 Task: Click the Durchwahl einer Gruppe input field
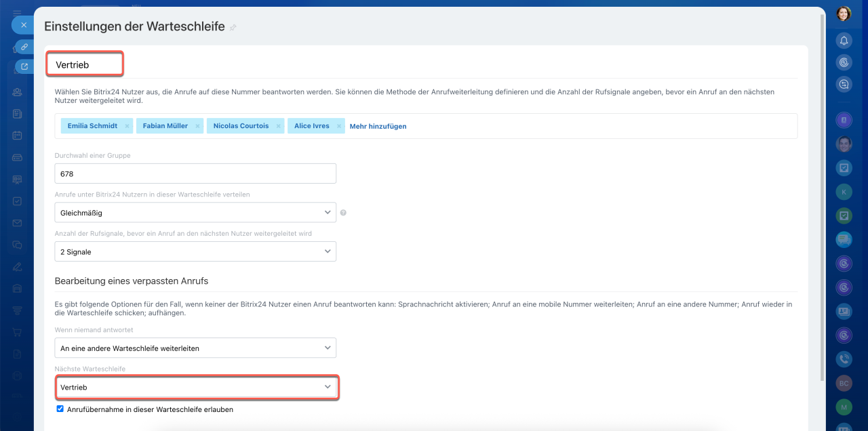pos(195,173)
